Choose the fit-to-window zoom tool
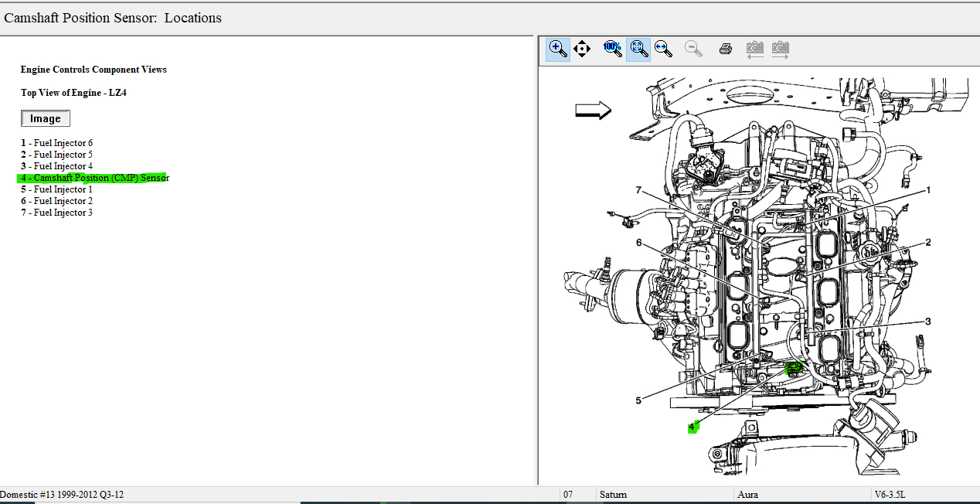The width and height of the screenshot is (980, 504). [x=638, y=49]
